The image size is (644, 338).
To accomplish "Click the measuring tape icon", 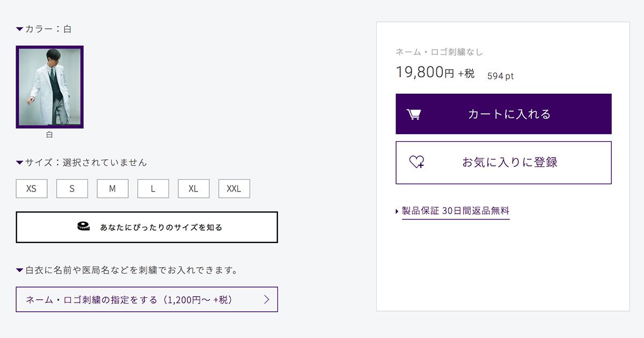I will pyautogui.click(x=83, y=227).
